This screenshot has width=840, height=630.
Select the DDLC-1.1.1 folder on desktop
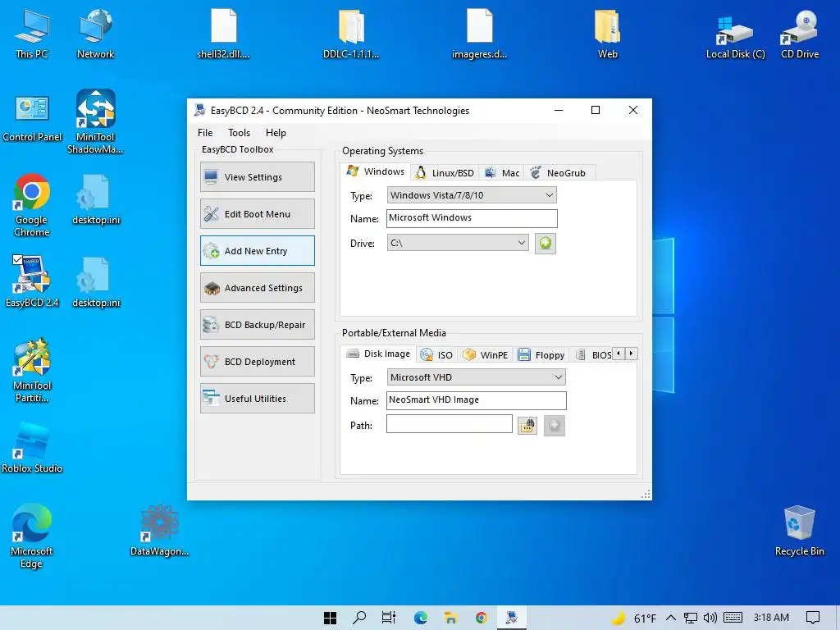pos(351,34)
